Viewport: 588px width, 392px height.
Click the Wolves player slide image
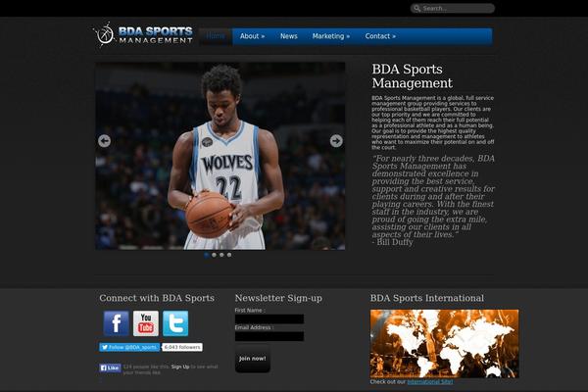(x=220, y=156)
